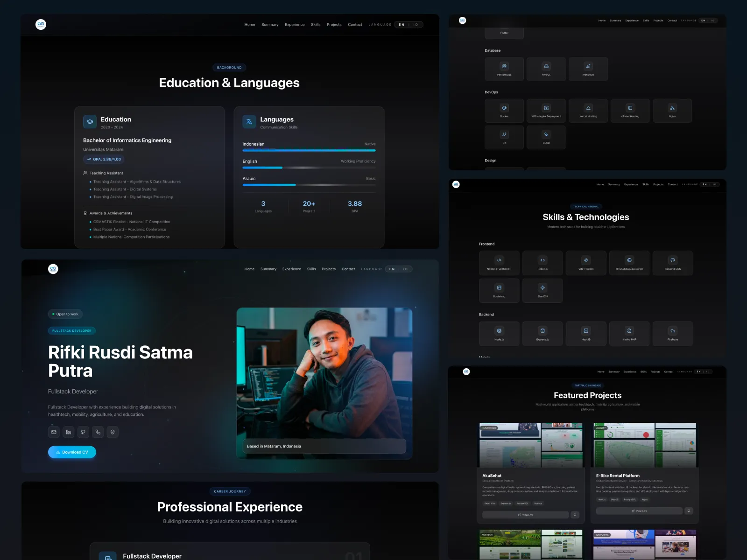Go to Experience in Education page navbar

click(x=295, y=25)
